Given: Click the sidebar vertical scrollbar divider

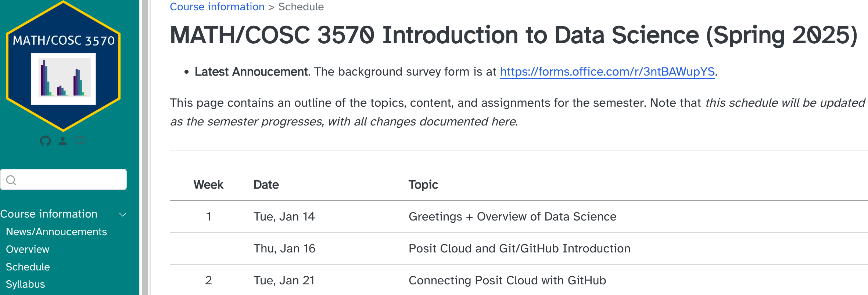Looking at the screenshot, I should click(x=145, y=147).
